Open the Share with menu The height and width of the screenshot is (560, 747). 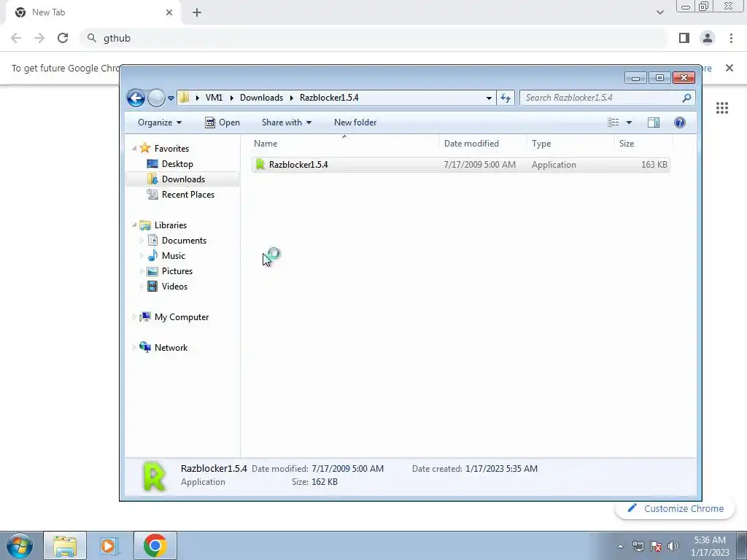coord(286,122)
